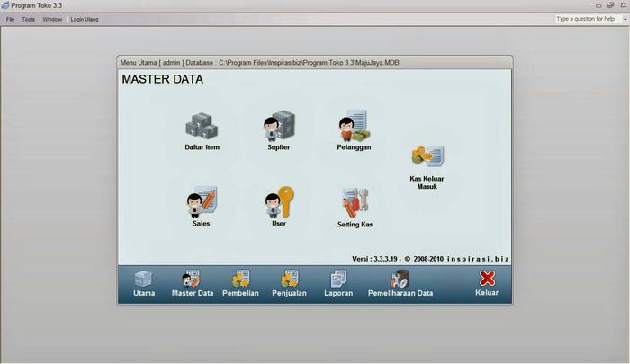Switch to the Pembelian section
The width and height of the screenshot is (630, 364).
click(240, 283)
